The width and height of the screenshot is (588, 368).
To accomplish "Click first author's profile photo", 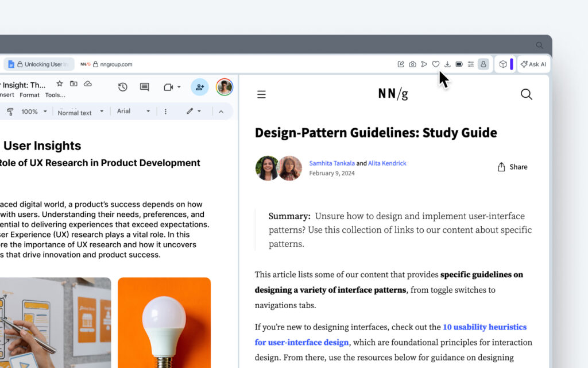I will point(266,168).
